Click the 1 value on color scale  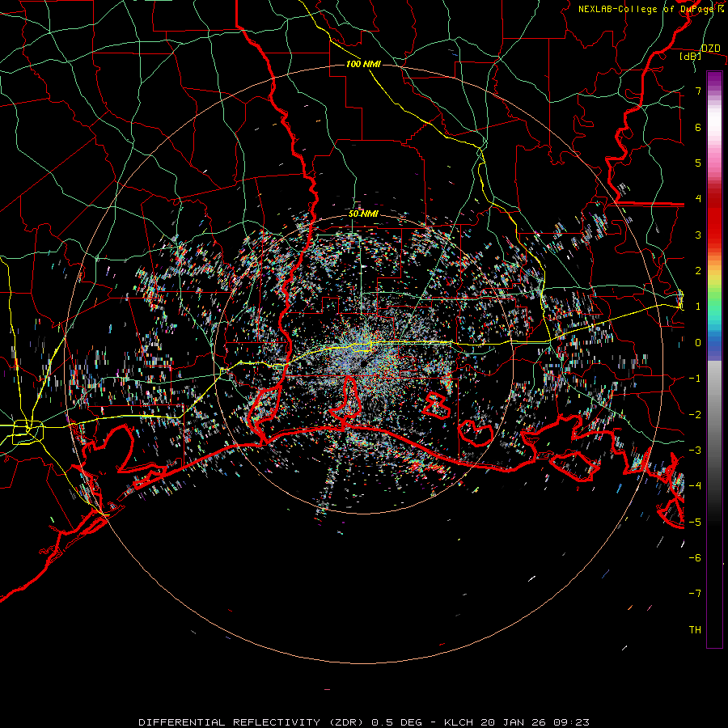[698, 307]
